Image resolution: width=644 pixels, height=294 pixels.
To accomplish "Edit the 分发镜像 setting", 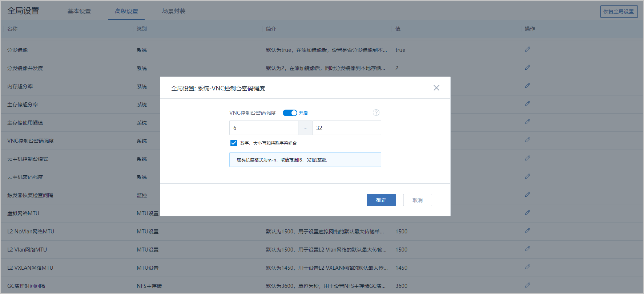I will click(x=527, y=49).
